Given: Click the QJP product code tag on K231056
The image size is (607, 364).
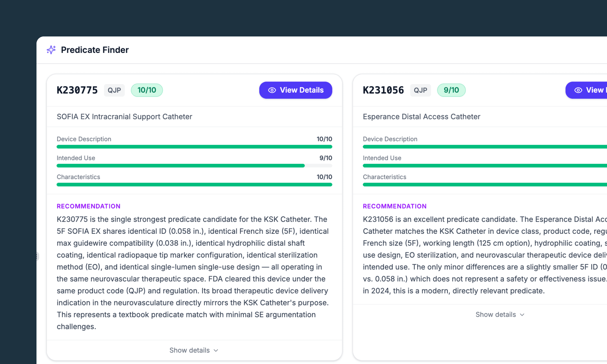Looking at the screenshot, I should tap(420, 90).
